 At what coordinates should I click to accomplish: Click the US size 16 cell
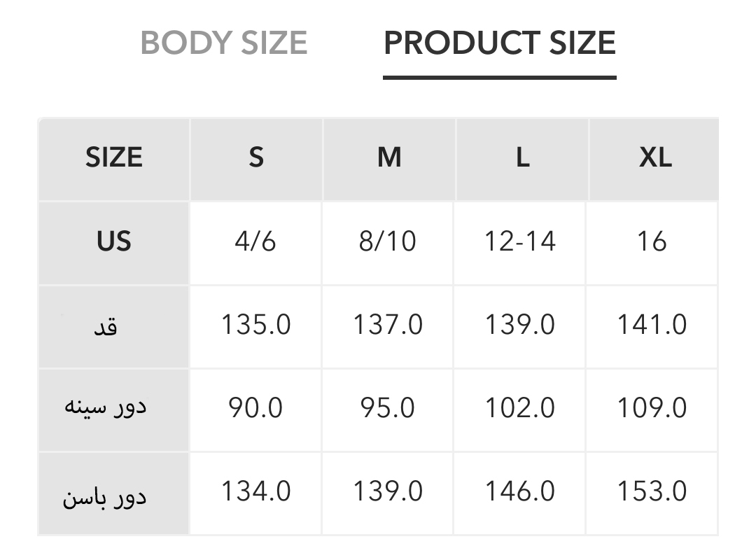652,241
